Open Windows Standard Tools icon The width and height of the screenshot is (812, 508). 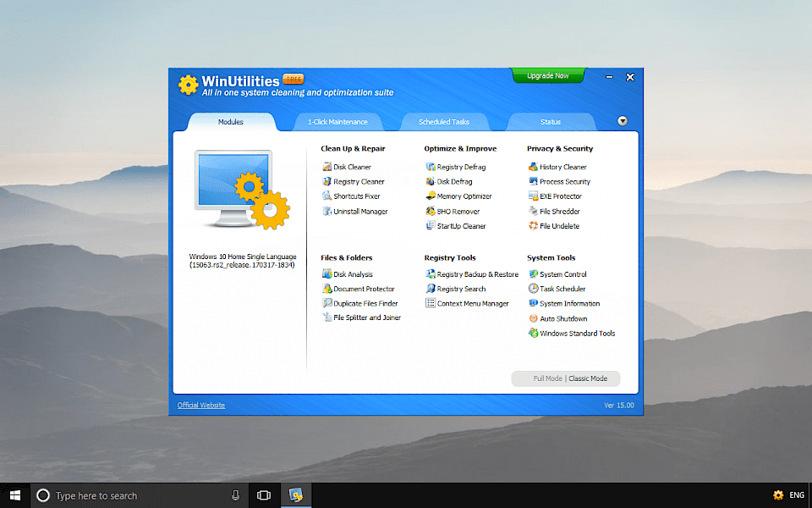coord(533,333)
